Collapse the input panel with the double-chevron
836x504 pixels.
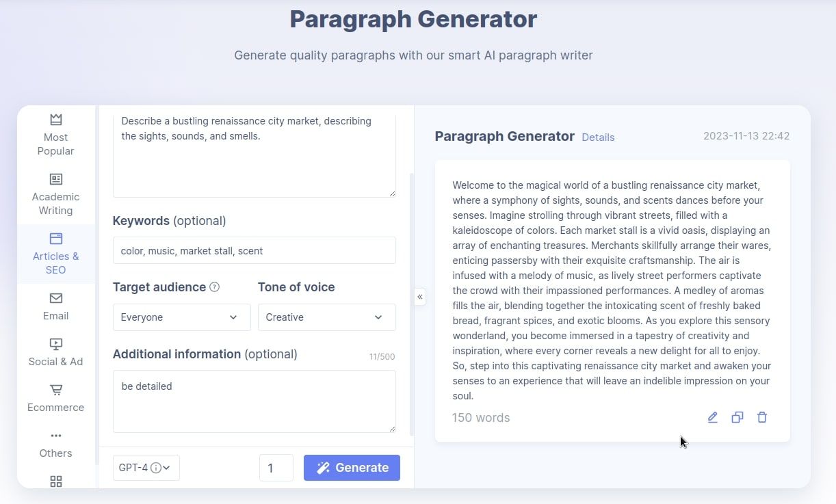tap(420, 297)
